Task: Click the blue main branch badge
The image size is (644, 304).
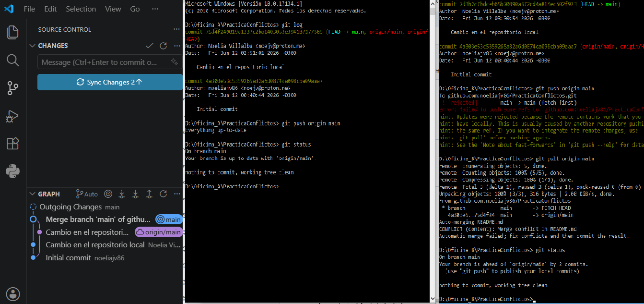Action: pyautogui.click(x=169, y=219)
